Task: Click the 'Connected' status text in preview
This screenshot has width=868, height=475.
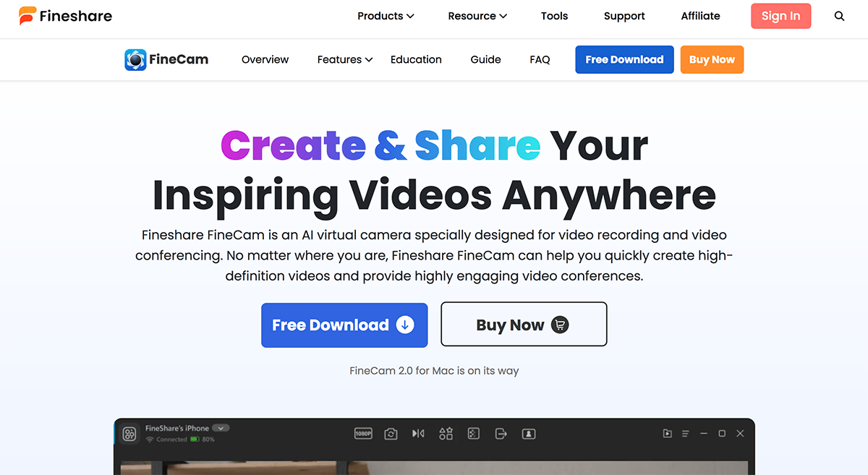Action: 171,440
